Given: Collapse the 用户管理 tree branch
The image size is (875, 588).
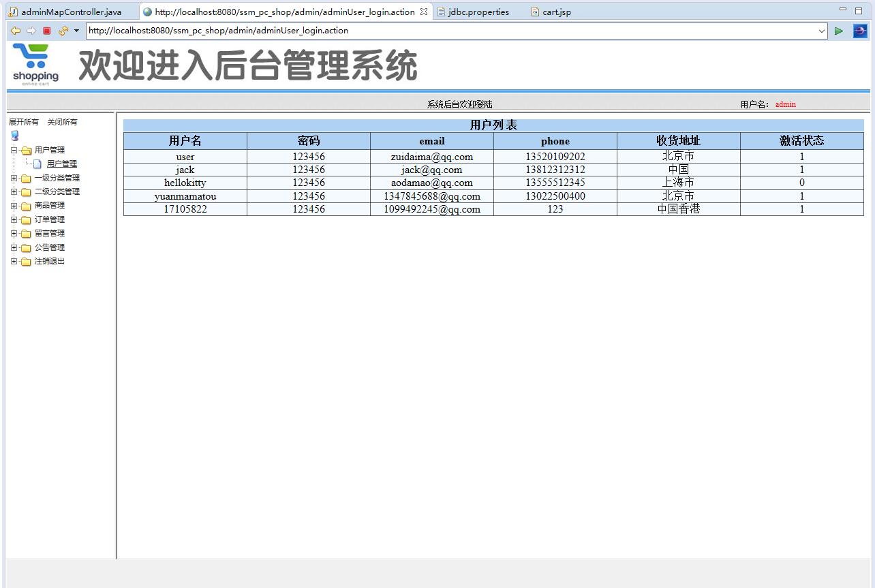Looking at the screenshot, I should tap(13, 149).
